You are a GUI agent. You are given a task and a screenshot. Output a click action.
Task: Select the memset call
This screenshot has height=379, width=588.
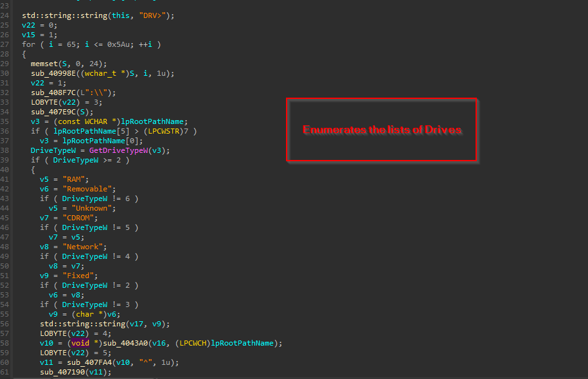point(44,64)
